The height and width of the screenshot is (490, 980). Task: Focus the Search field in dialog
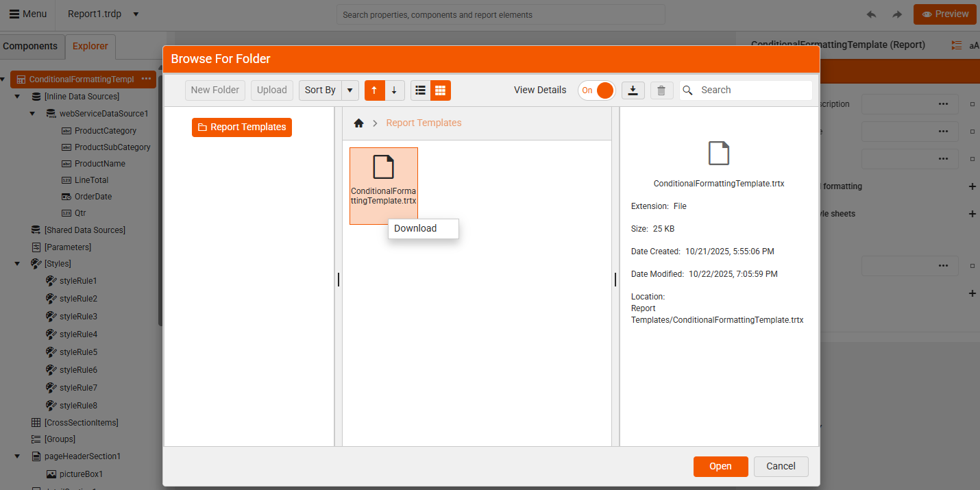coord(746,90)
